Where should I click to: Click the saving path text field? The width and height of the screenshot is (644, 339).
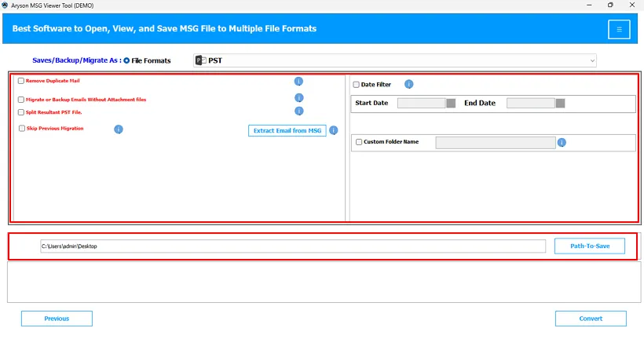pos(293,246)
